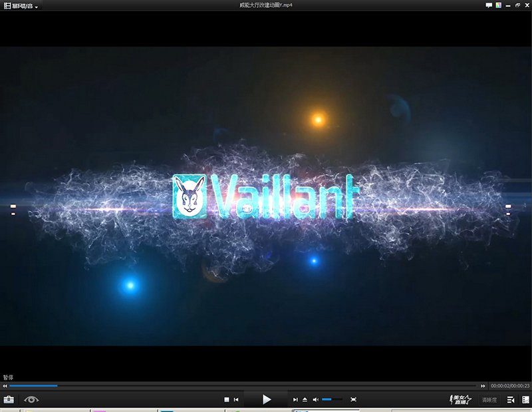Enter fullscreen mode

tap(354, 399)
